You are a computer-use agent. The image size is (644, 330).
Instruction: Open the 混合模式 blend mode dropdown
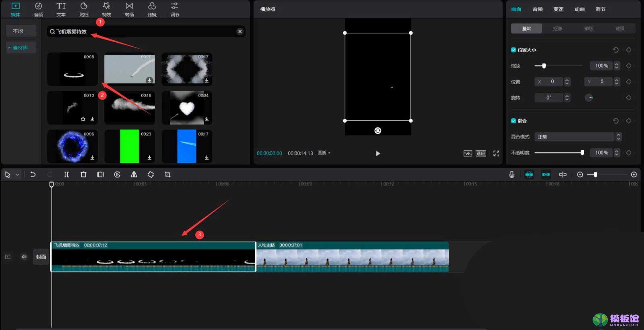pyautogui.click(x=578, y=137)
